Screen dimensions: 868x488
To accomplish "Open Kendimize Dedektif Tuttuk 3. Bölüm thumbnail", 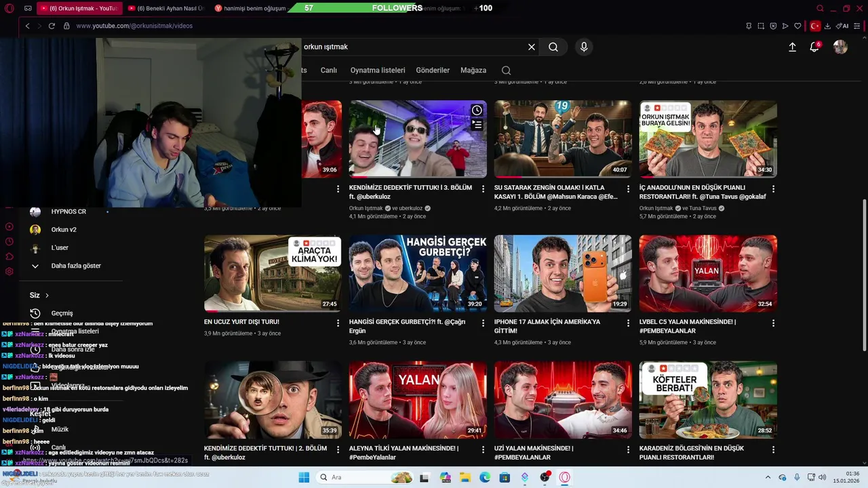I will click(x=418, y=139).
